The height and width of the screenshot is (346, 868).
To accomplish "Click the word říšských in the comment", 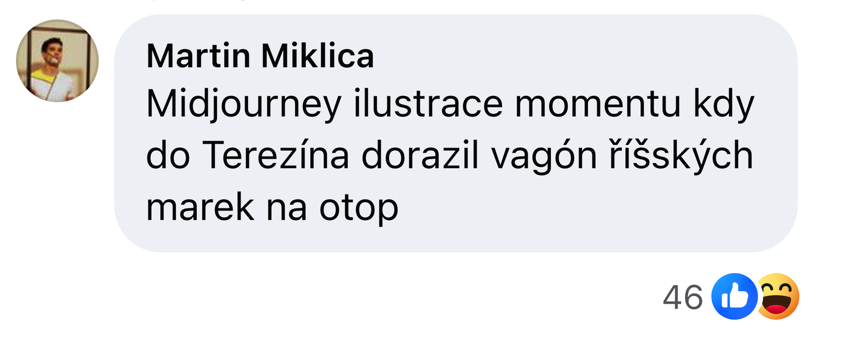I will tap(681, 156).
